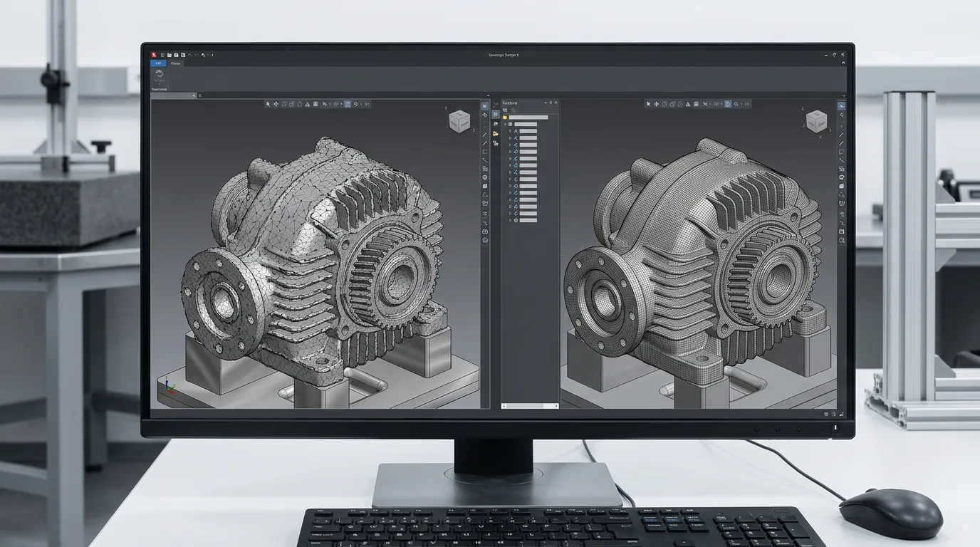The width and height of the screenshot is (980, 547).
Task: Click the four-arrow move tool in left viewport toolbar
Action: [x=276, y=104]
